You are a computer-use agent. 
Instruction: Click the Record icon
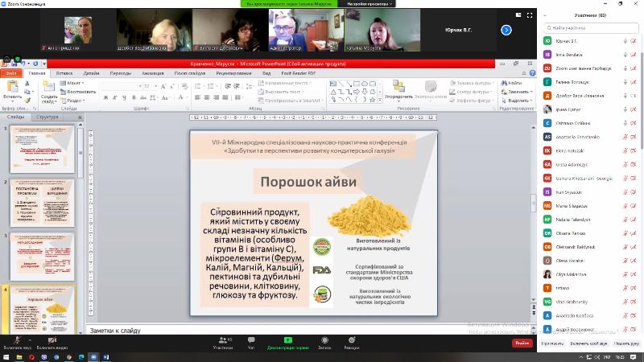[324, 341]
